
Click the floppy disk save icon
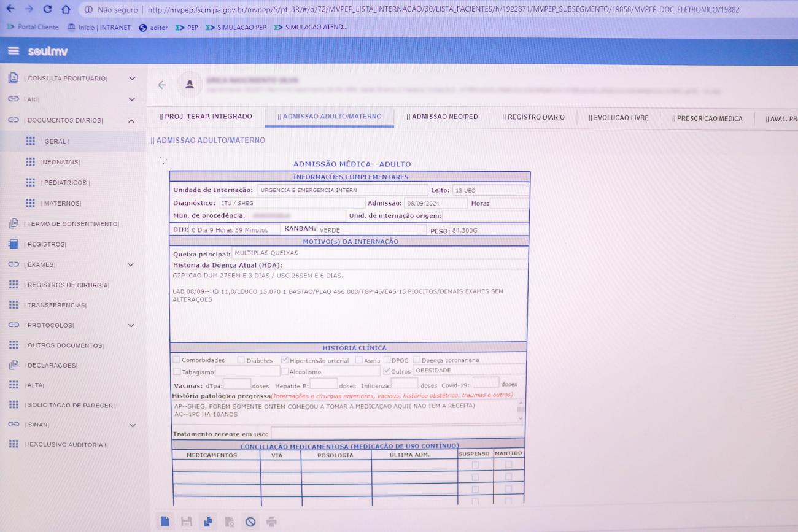[186, 522]
